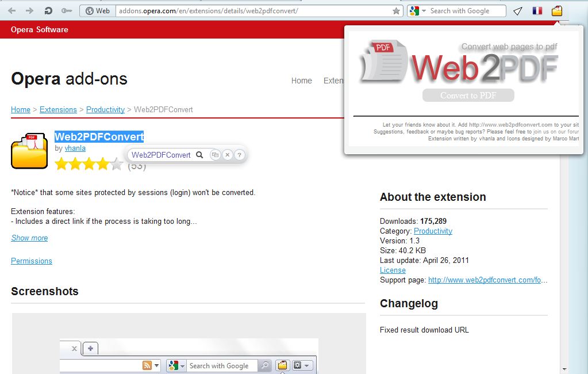Open the Productivity category breadcrumb

pos(106,109)
